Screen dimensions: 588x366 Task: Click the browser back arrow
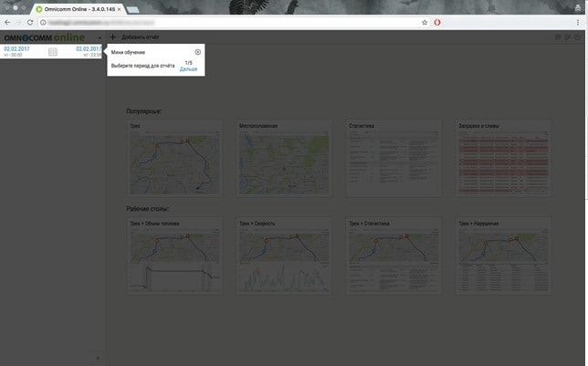click(x=7, y=23)
